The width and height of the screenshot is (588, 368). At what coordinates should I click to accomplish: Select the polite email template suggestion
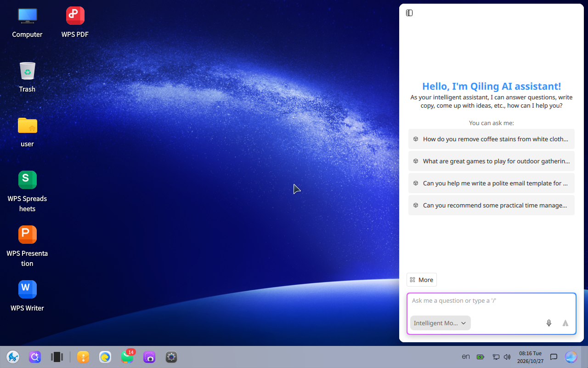click(x=492, y=183)
